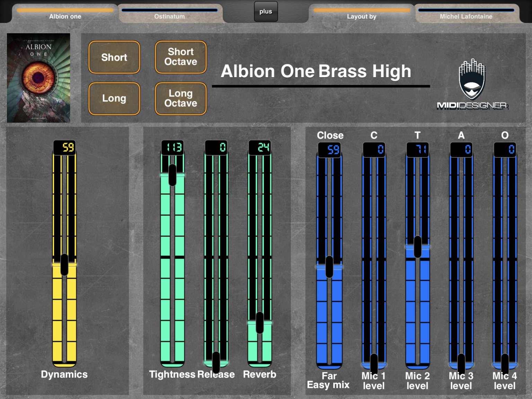Click the Mic 2 level slider handle

(x=418, y=247)
